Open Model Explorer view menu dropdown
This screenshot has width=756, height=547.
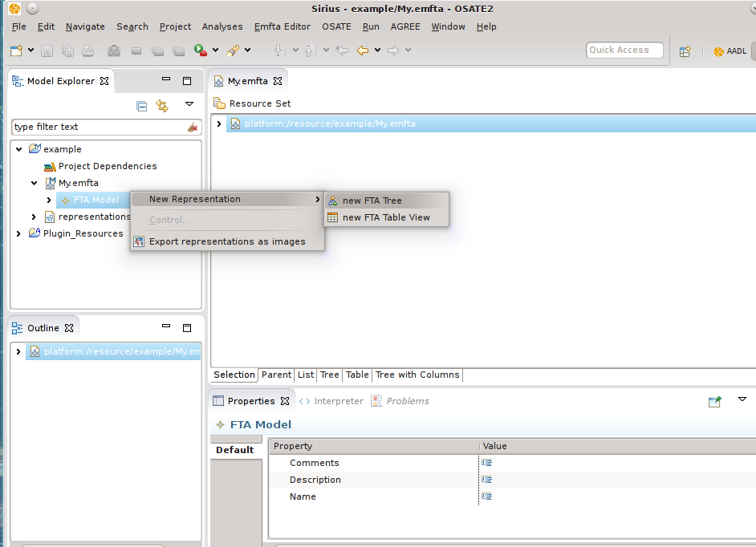(189, 104)
